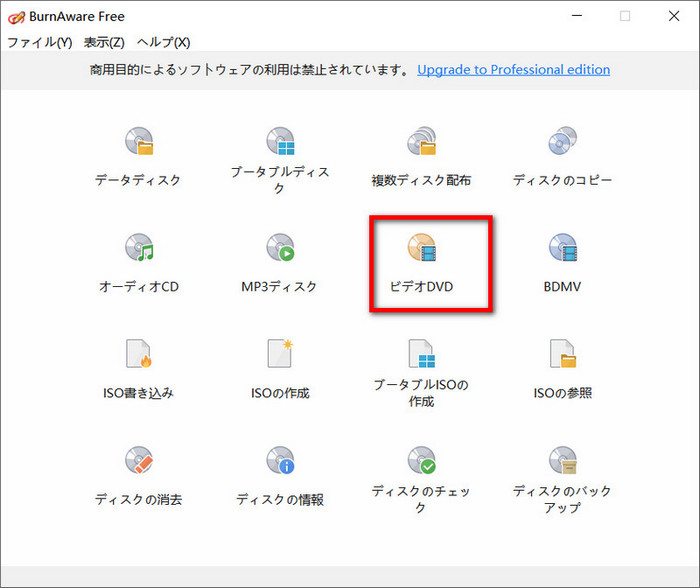Screen dimensions: 700x588
Task: Open the ビデオDVD film disc icon
Action: pos(421,247)
